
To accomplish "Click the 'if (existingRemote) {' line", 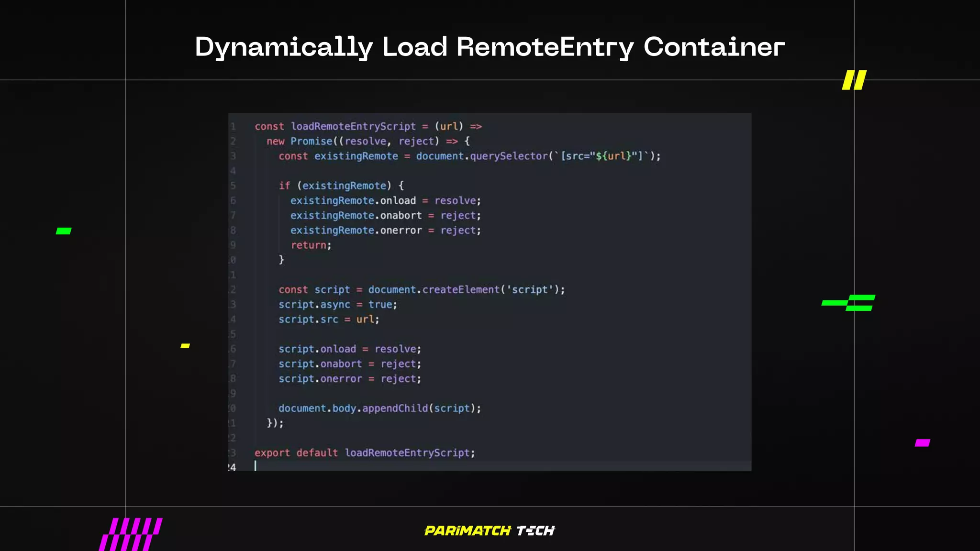I will (342, 186).
